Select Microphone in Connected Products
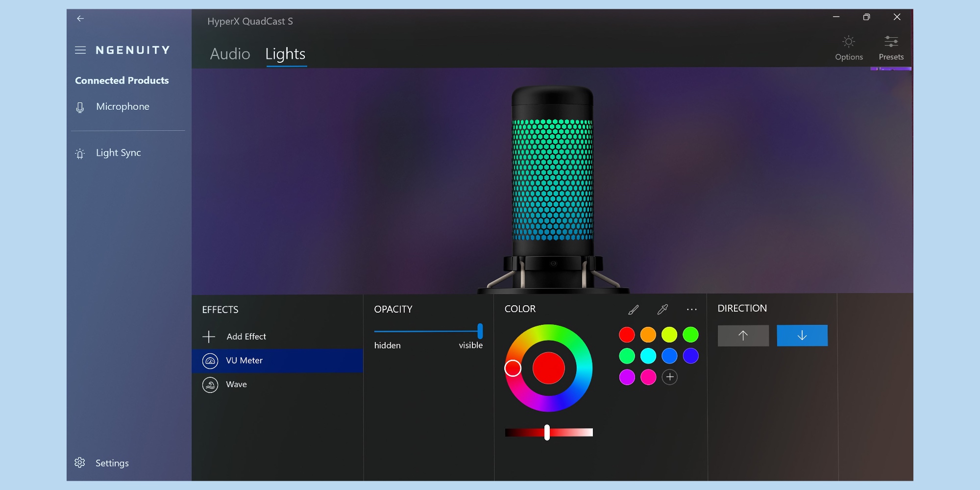980x490 pixels. (x=122, y=107)
